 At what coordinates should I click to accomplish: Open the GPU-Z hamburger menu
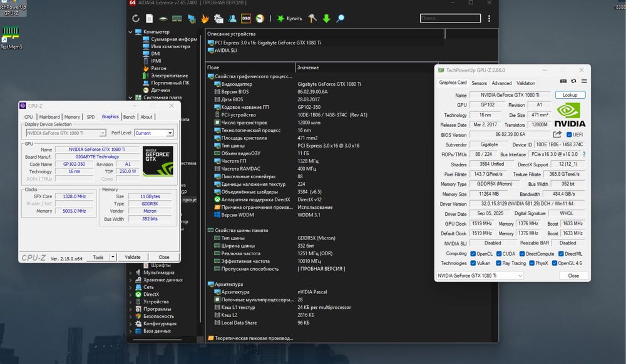pyautogui.click(x=584, y=81)
